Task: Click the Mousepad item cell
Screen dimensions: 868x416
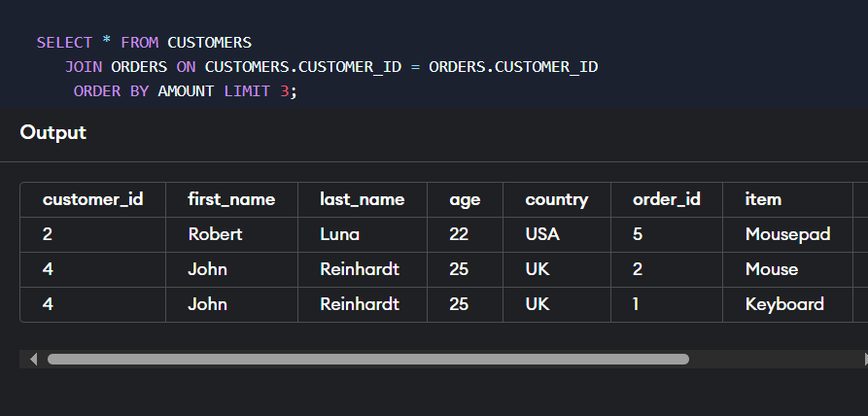Action: coord(787,234)
